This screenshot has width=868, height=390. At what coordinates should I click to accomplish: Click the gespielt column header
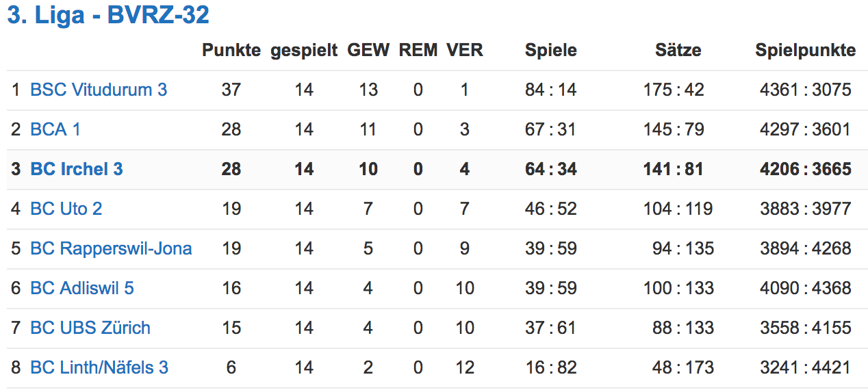click(x=304, y=51)
